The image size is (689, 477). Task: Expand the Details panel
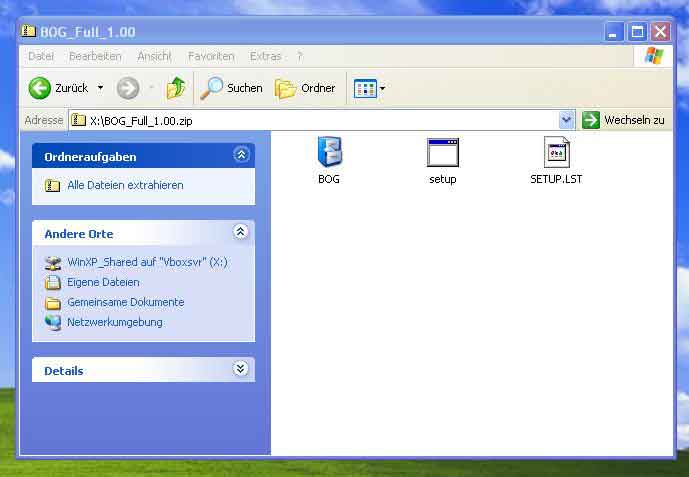click(x=240, y=369)
